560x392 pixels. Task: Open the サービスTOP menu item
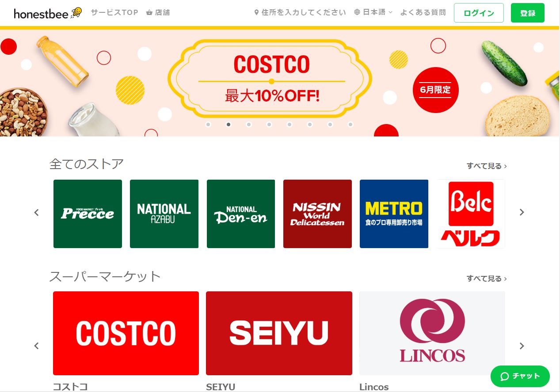(x=114, y=12)
